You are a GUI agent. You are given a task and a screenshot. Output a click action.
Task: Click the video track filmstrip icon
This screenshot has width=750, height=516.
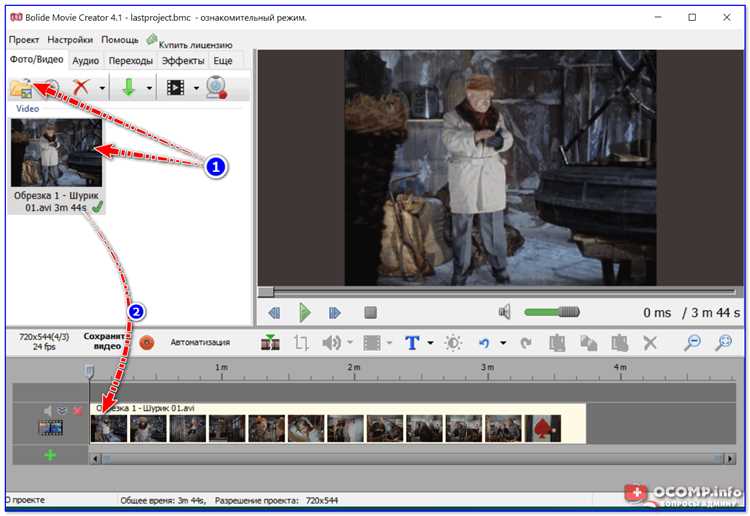(51, 428)
